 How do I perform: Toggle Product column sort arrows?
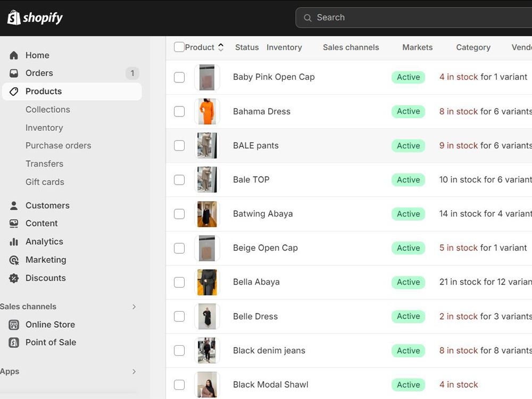coord(221,47)
